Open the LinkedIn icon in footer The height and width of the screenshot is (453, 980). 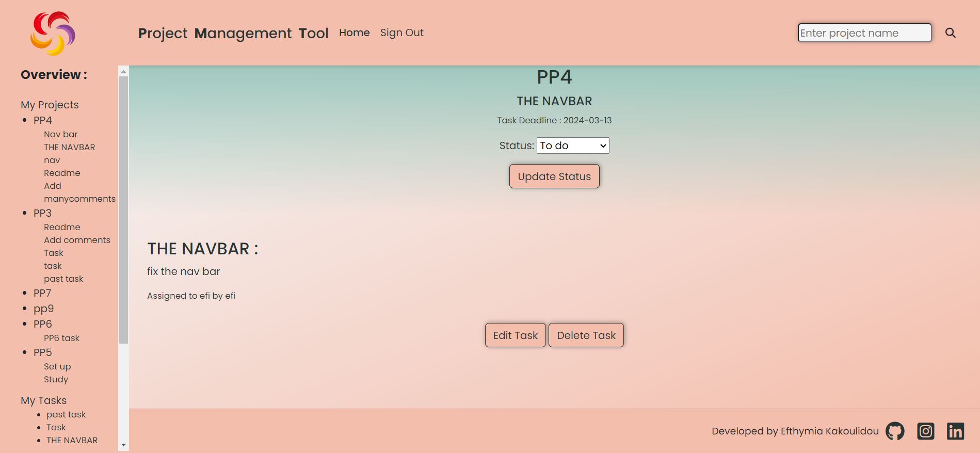pyautogui.click(x=955, y=431)
